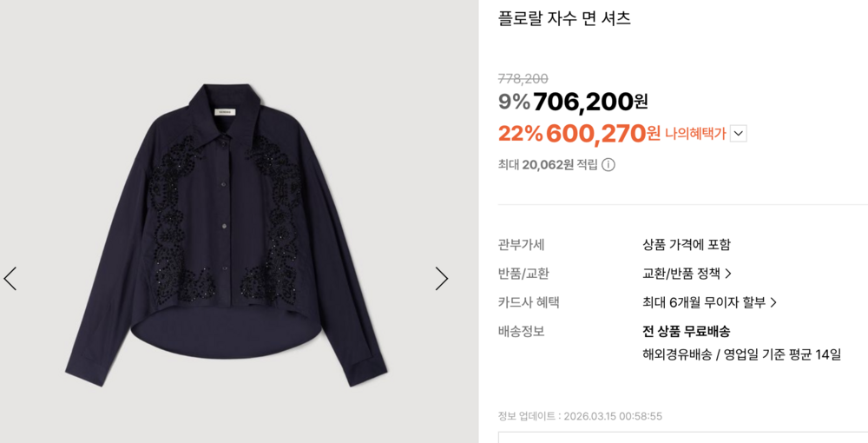This screenshot has height=443, width=868.
Task: Click the 정보 업데이트 timestamp
Action: pyautogui.click(x=580, y=416)
